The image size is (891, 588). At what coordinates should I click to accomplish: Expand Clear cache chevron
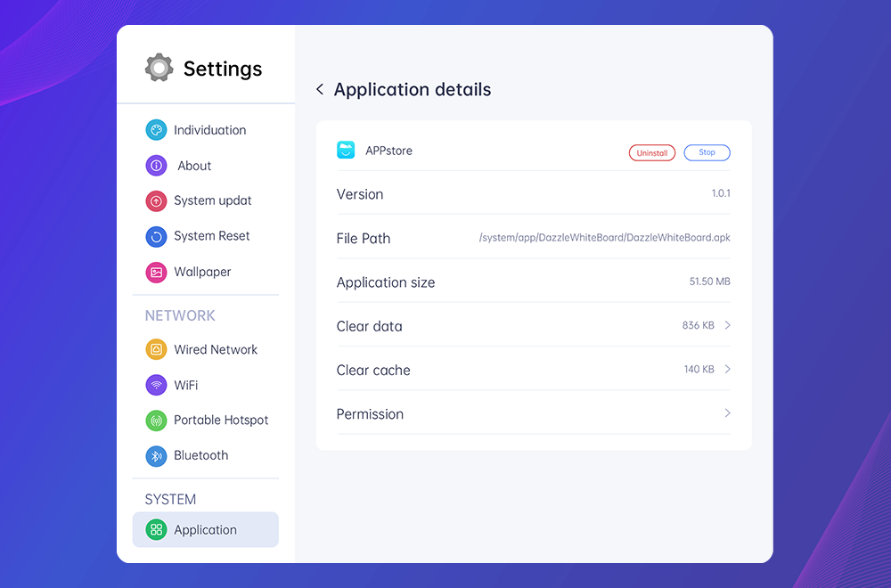click(x=727, y=369)
